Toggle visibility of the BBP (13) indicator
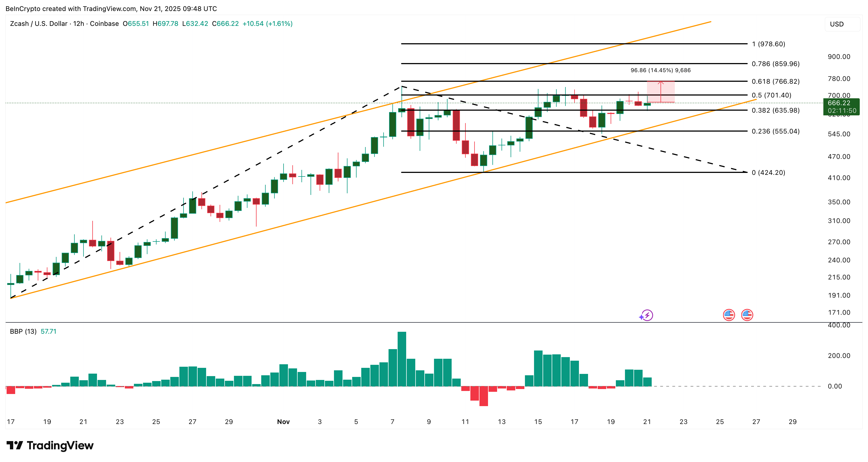The image size is (868, 462). click(23, 331)
